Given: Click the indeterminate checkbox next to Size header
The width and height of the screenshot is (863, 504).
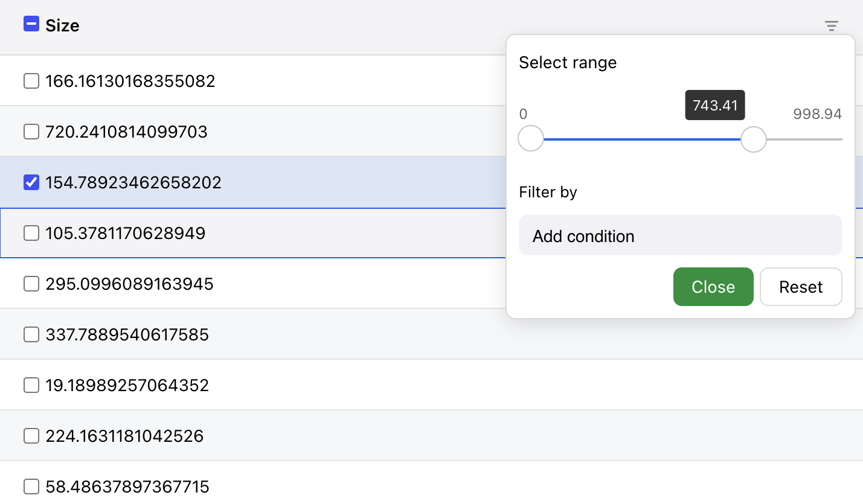Looking at the screenshot, I should point(31,24).
